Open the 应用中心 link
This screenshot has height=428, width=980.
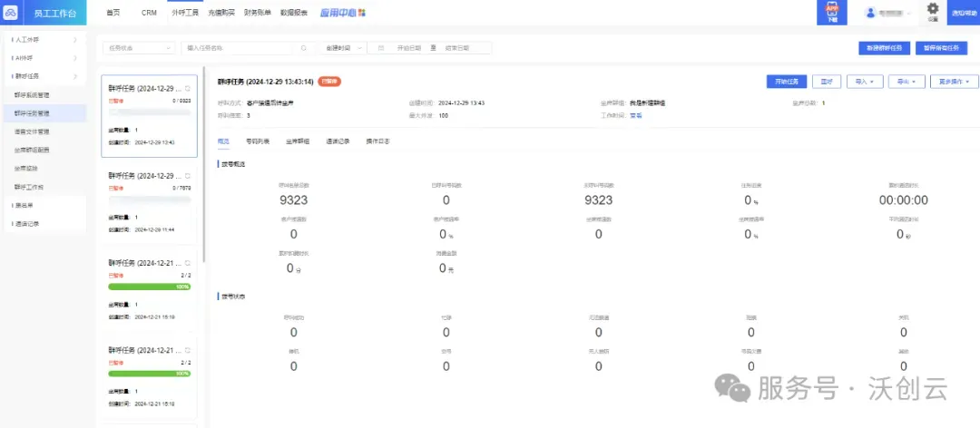coord(338,13)
